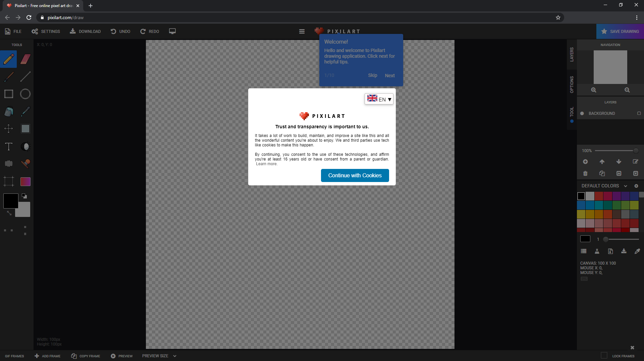Toggle the keyboard icon below mouse coordinates

[x=584, y=279]
